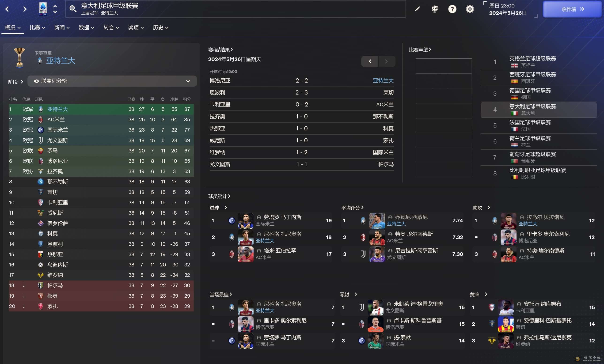Go forward with the right navigation arrow
The width and height of the screenshot is (604, 364).
point(25,9)
